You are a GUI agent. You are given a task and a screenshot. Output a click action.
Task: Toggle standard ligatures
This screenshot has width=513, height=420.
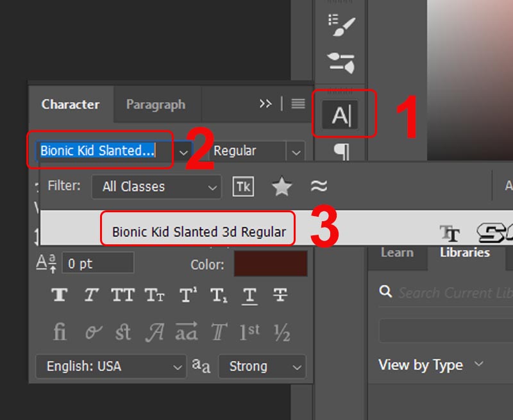[59, 332]
